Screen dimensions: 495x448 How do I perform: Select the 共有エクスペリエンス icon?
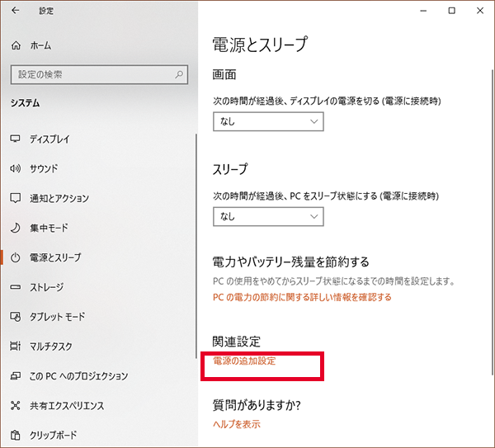pos(15,405)
